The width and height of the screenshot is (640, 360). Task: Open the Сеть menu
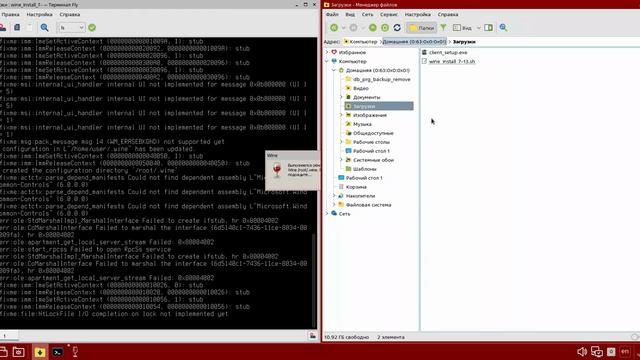click(x=367, y=14)
